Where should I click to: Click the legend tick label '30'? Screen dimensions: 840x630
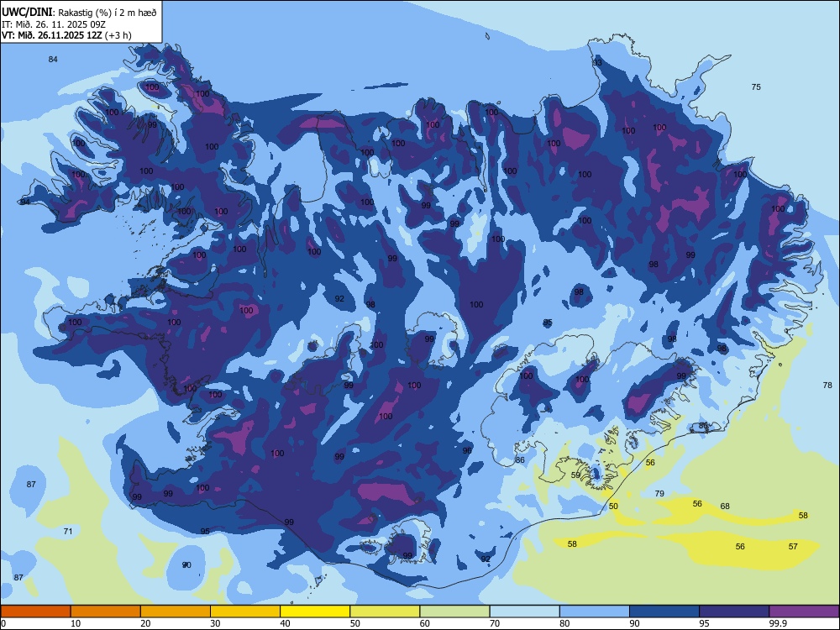pyautogui.click(x=215, y=623)
